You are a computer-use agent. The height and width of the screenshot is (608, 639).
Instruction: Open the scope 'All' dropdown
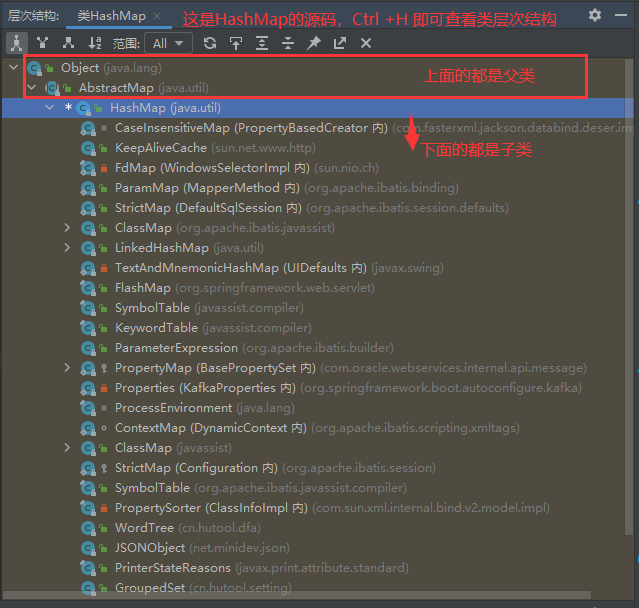pyautogui.click(x=168, y=43)
